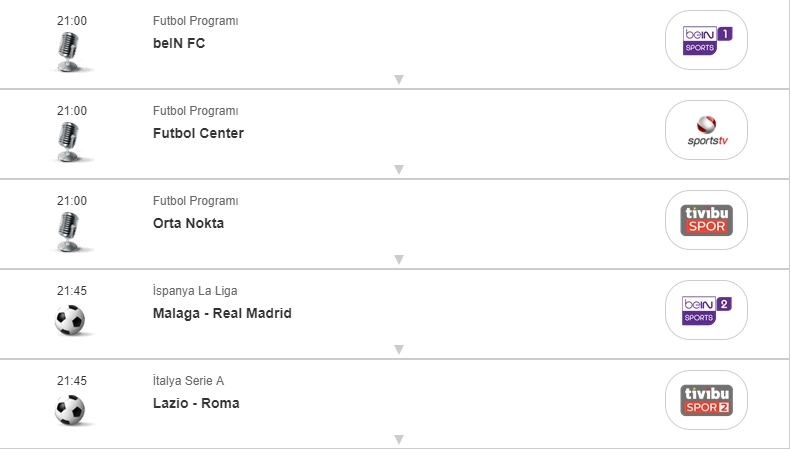This screenshot has width=791, height=449.
Task: Click the soccer ball icon for Malaga match
Action: click(x=70, y=320)
